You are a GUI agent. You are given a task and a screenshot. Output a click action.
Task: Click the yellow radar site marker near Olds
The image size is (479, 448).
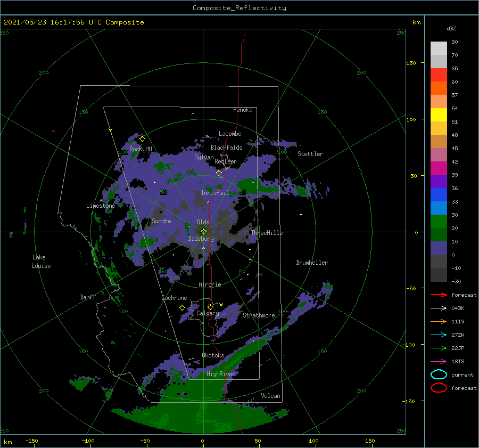[x=203, y=232]
